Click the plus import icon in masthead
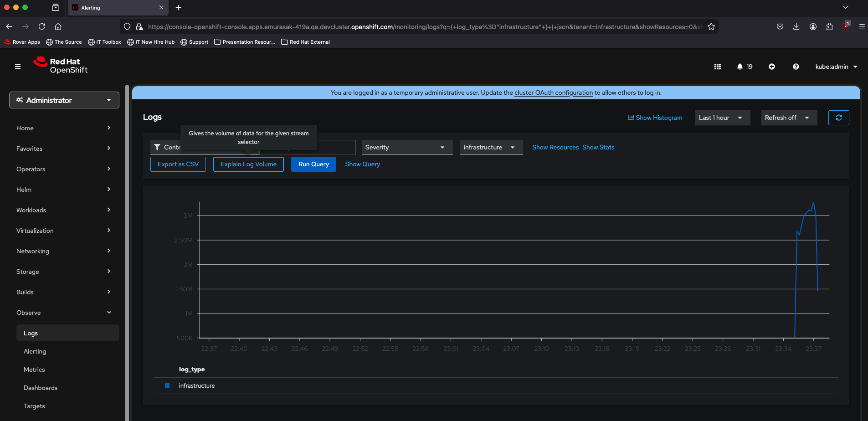868x421 pixels. point(771,67)
